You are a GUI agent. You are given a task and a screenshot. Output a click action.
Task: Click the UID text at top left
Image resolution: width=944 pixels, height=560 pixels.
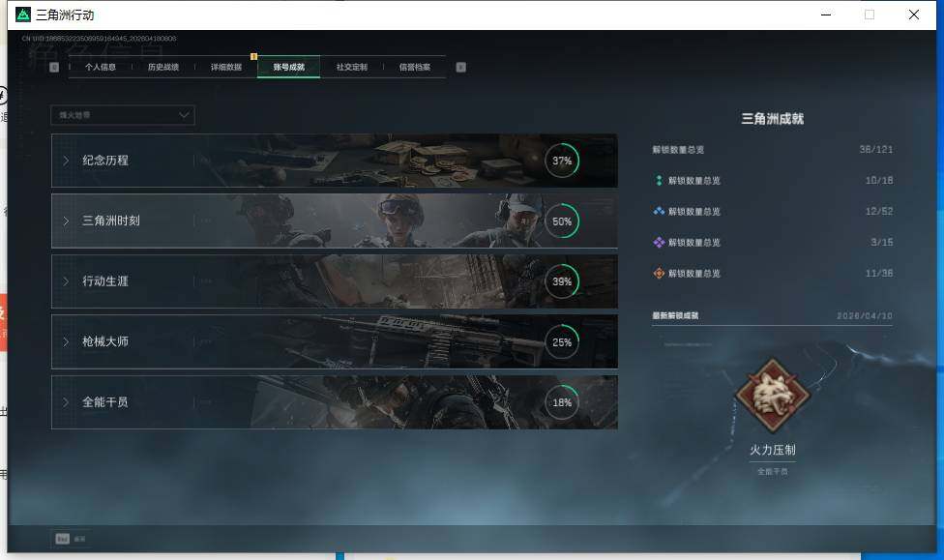coord(99,39)
